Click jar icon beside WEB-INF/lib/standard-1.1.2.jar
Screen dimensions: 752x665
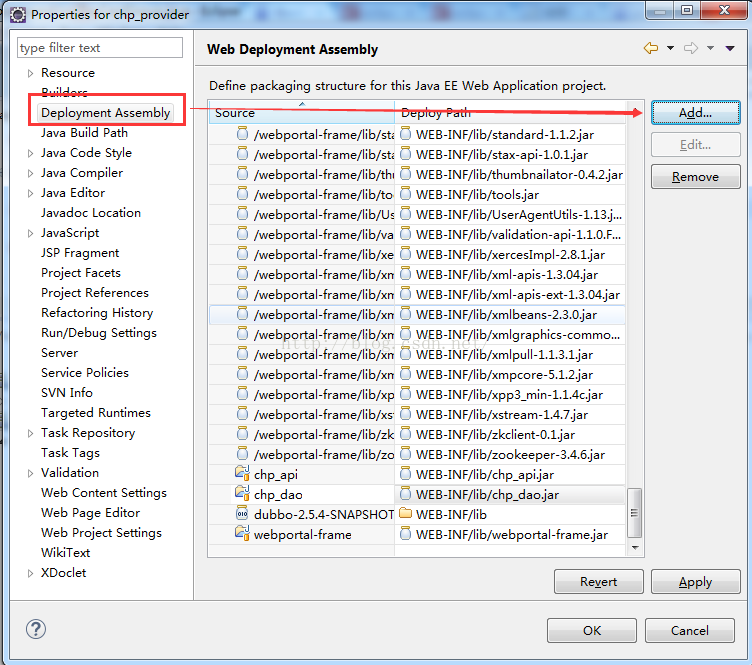(x=405, y=134)
